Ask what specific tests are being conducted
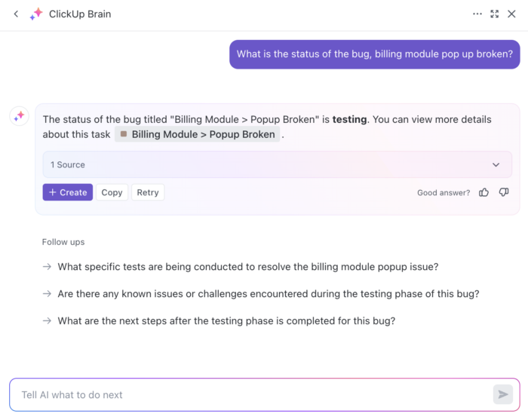This screenshot has width=528, height=420. click(248, 267)
